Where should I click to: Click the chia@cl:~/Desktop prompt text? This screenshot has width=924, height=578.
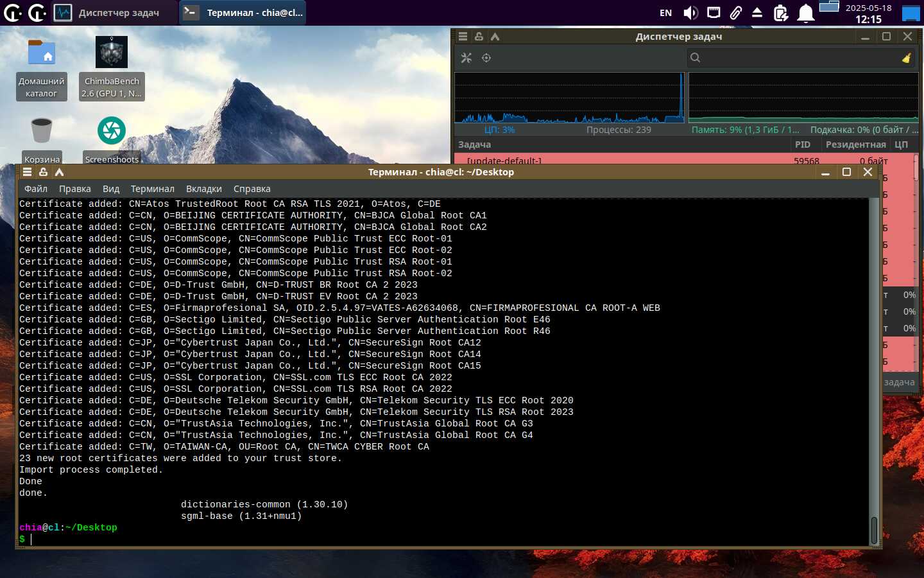tap(68, 528)
